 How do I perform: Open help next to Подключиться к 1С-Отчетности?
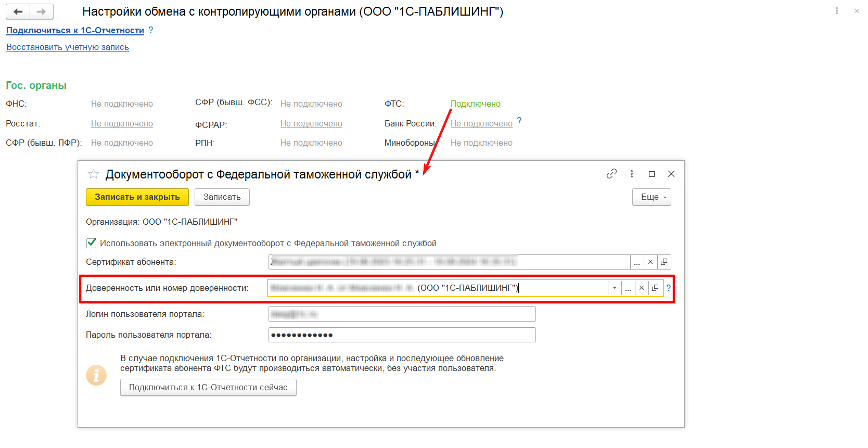point(151,30)
